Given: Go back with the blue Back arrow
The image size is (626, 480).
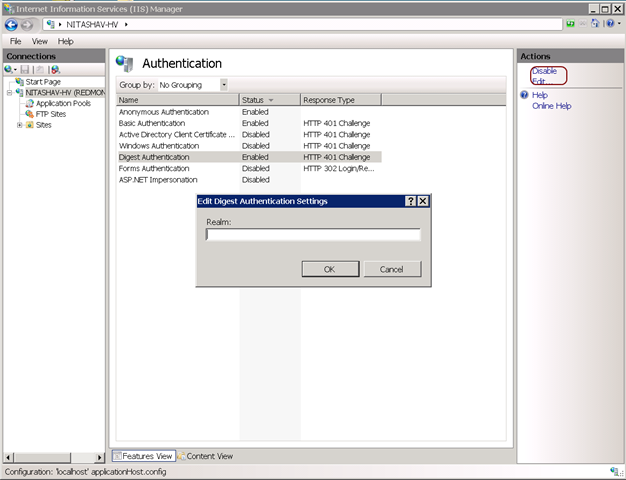Looking at the screenshot, I should click(11, 25).
